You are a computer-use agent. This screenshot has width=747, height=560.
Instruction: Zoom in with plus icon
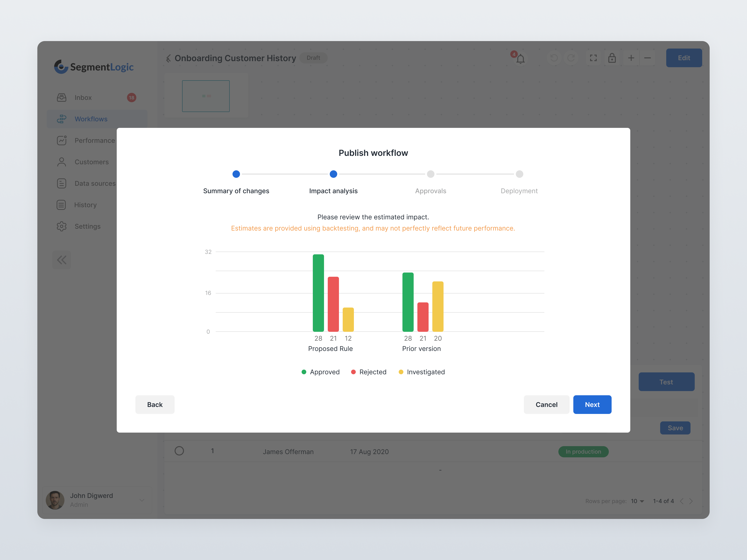point(631,58)
